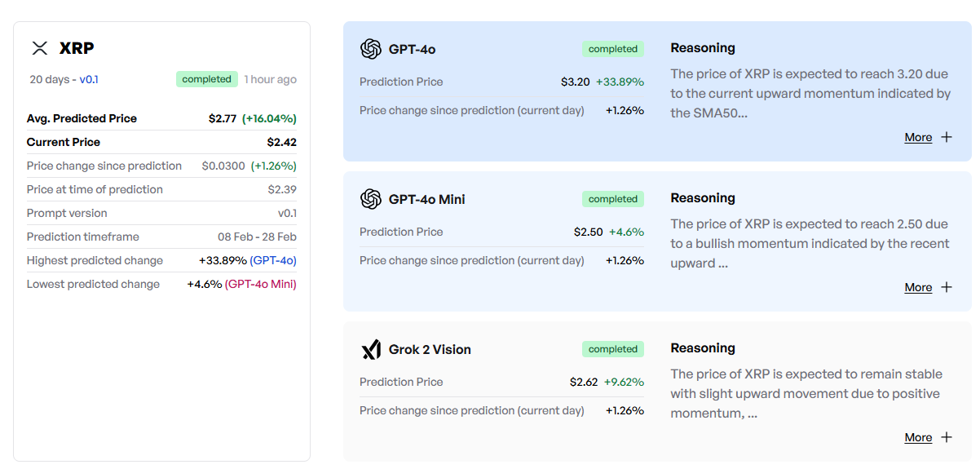The height and width of the screenshot is (469, 980).
Task: Open the GPT-4o highest predicted change link
Action: 273,261
